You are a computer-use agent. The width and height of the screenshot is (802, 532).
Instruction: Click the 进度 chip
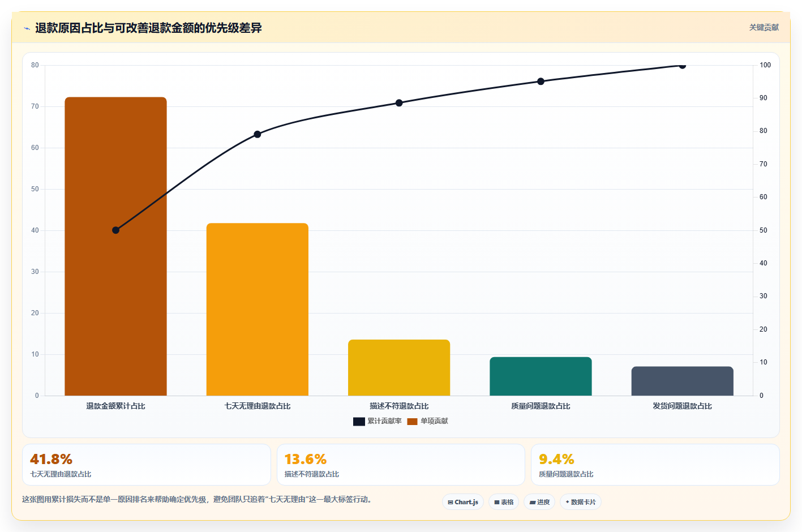pos(539,502)
